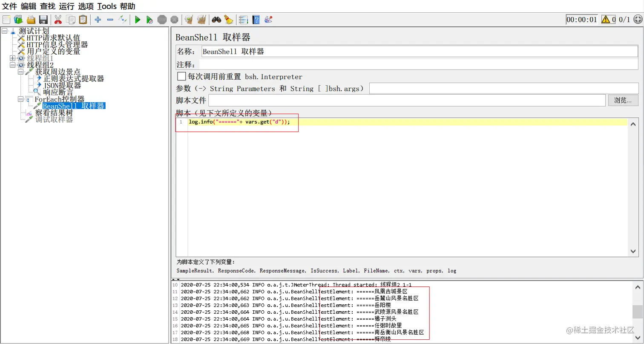
Task: Clear all results with the broom icon
Action: 201,19
